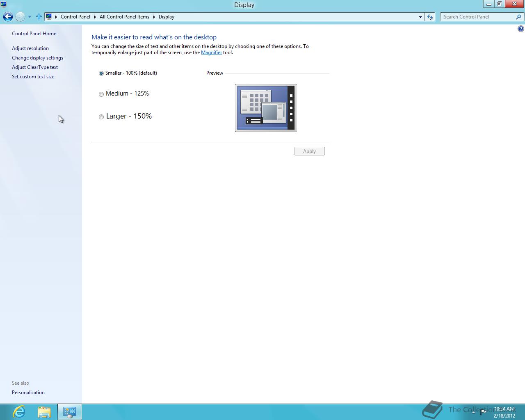The height and width of the screenshot is (420, 525).
Task: Click Control Panel in the address path
Action: click(75, 17)
